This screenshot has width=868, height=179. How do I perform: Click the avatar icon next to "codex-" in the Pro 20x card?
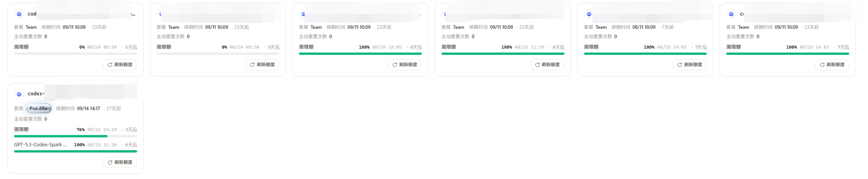point(19,94)
